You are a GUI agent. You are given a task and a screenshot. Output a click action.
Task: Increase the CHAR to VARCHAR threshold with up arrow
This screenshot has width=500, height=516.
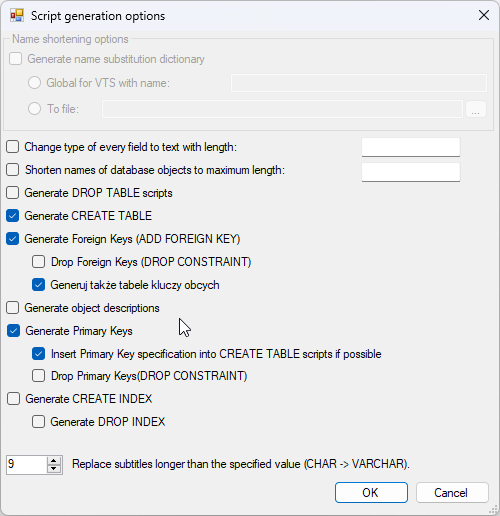pyautogui.click(x=54, y=460)
